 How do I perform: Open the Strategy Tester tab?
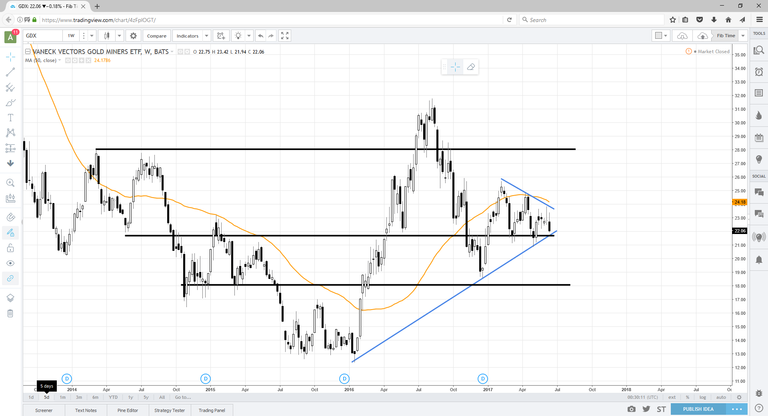[169, 410]
